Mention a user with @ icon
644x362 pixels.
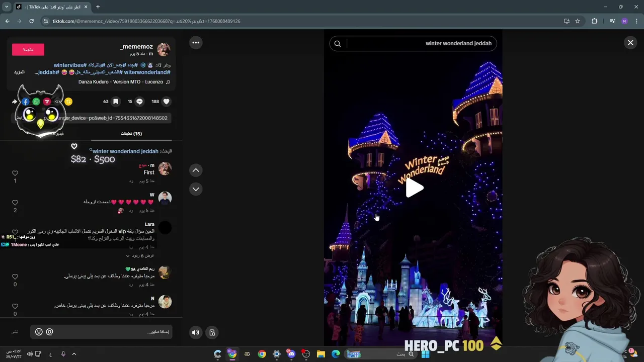[49, 332]
